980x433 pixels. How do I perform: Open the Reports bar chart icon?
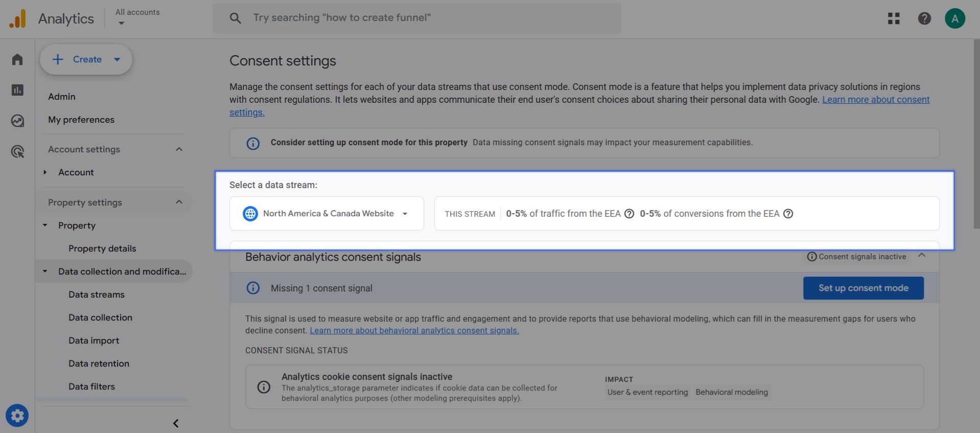17,90
